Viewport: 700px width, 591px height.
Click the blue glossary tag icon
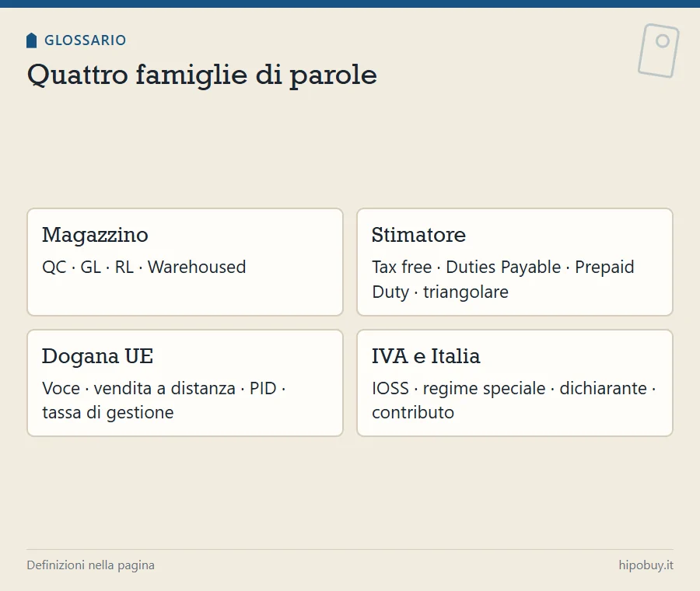[31, 40]
